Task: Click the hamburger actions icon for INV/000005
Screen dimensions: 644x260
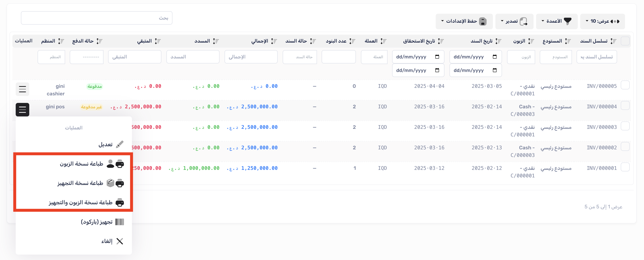Action: point(22,89)
